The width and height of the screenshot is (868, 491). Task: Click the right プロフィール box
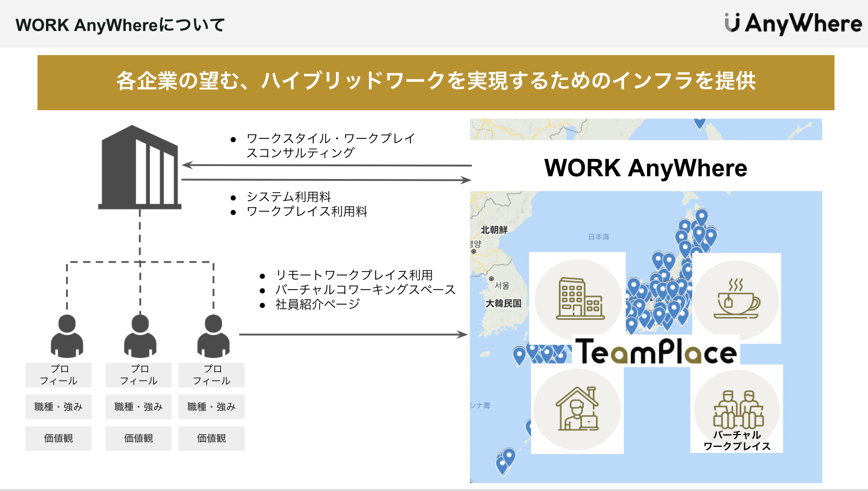click(211, 375)
